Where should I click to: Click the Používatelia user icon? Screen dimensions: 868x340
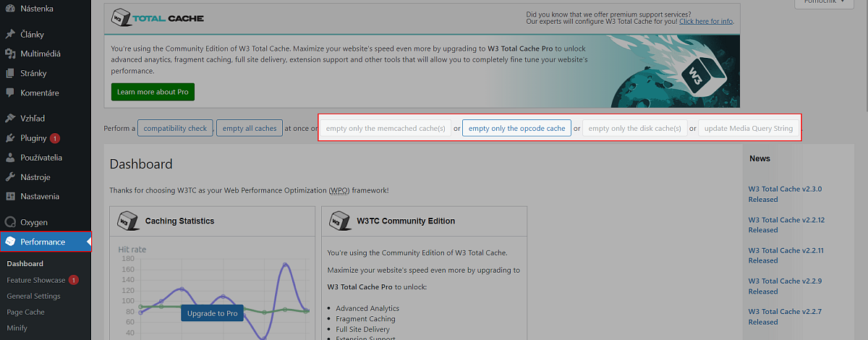click(10, 157)
